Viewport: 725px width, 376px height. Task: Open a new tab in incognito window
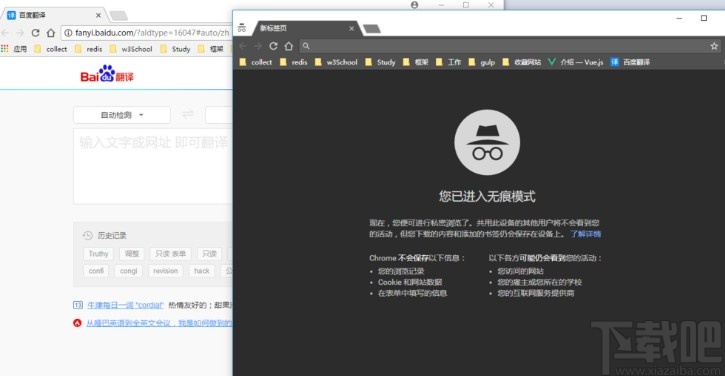[372, 29]
